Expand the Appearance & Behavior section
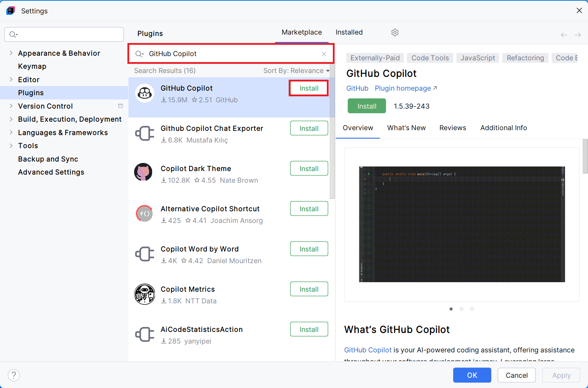Image resolution: width=588 pixels, height=388 pixels. [11, 53]
